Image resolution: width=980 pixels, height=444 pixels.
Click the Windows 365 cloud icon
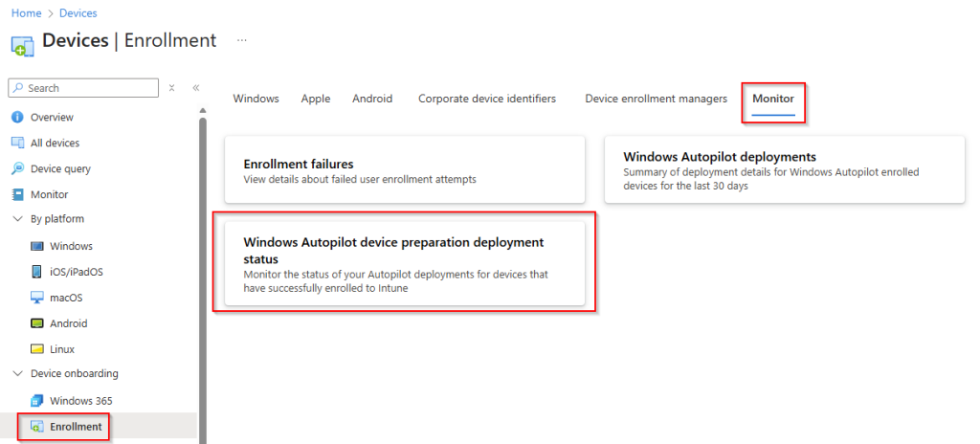pos(37,400)
